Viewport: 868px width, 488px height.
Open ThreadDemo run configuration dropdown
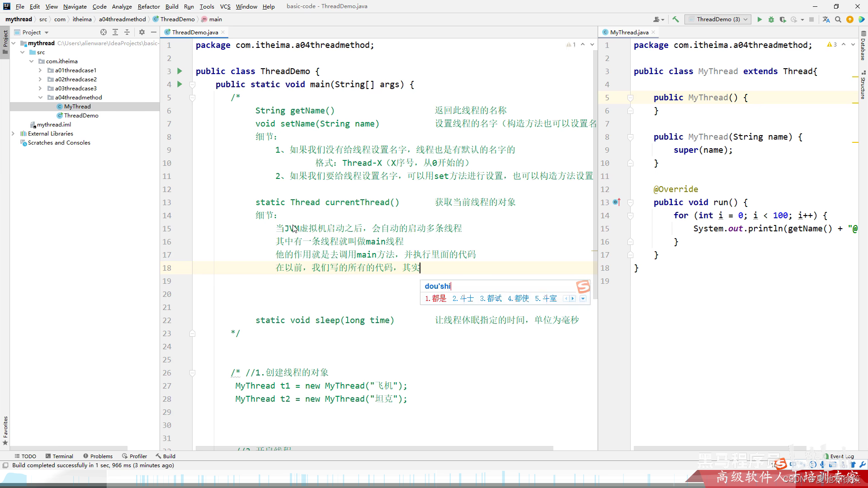coord(718,19)
